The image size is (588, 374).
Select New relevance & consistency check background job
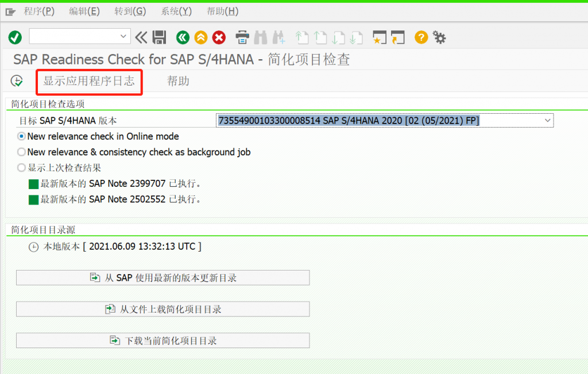click(21, 152)
